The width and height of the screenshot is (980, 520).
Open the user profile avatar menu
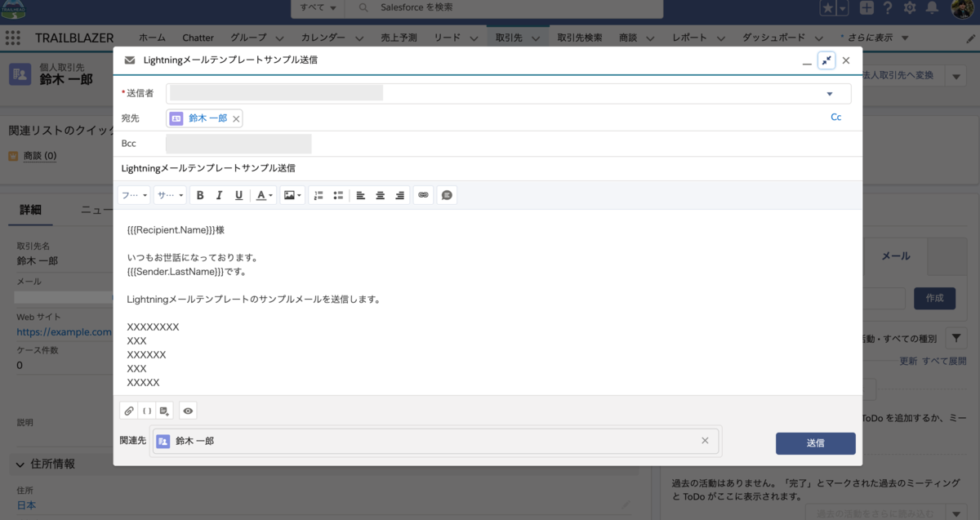click(x=962, y=8)
